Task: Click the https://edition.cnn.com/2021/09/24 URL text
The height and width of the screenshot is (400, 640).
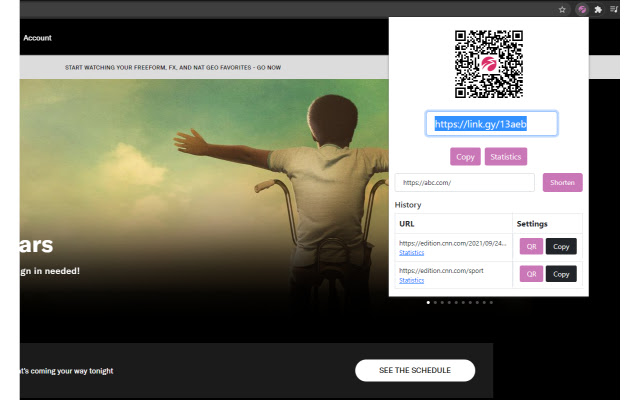Action: [453, 243]
